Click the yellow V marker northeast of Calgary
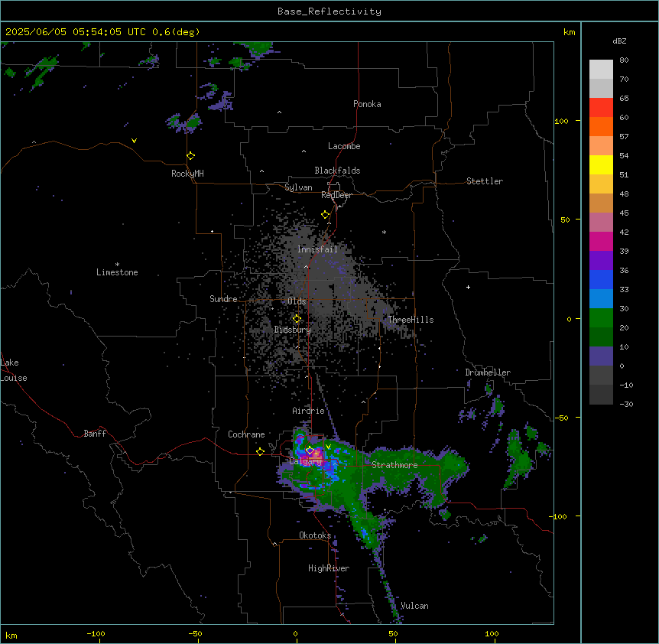The width and height of the screenshot is (659, 644). 328,447
